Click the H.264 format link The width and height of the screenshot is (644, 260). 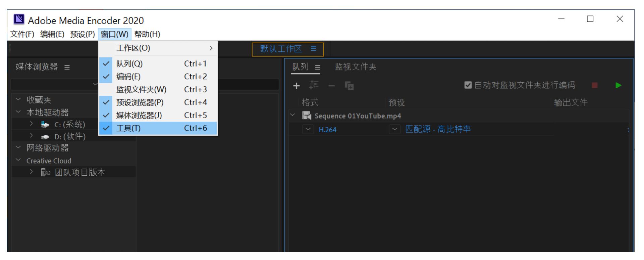tap(327, 130)
